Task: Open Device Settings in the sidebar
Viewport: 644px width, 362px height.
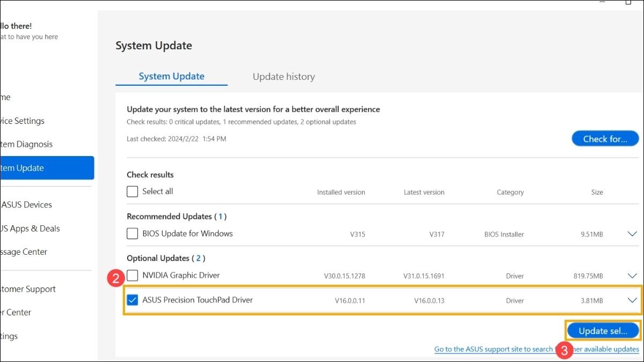Action: (x=23, y=121)
